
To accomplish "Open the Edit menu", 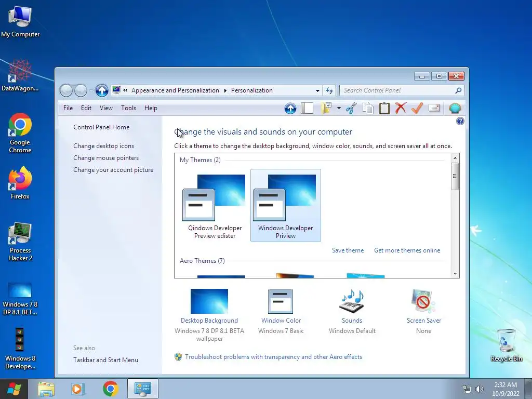I will [x=86, y=108].
